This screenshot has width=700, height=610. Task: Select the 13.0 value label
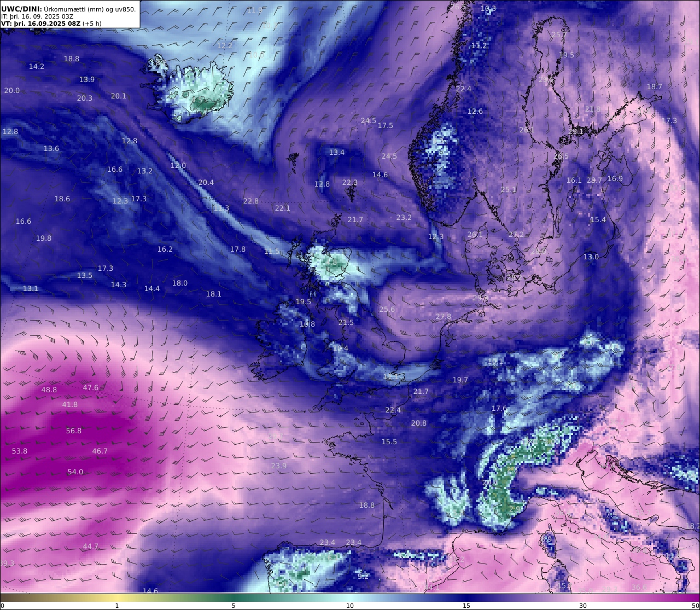591,257
